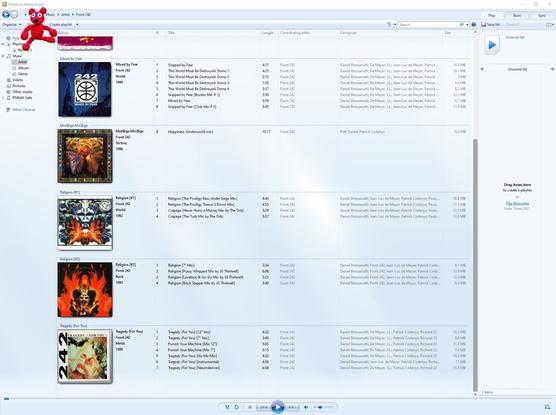Start playback with the round Play button

point(278,407)
